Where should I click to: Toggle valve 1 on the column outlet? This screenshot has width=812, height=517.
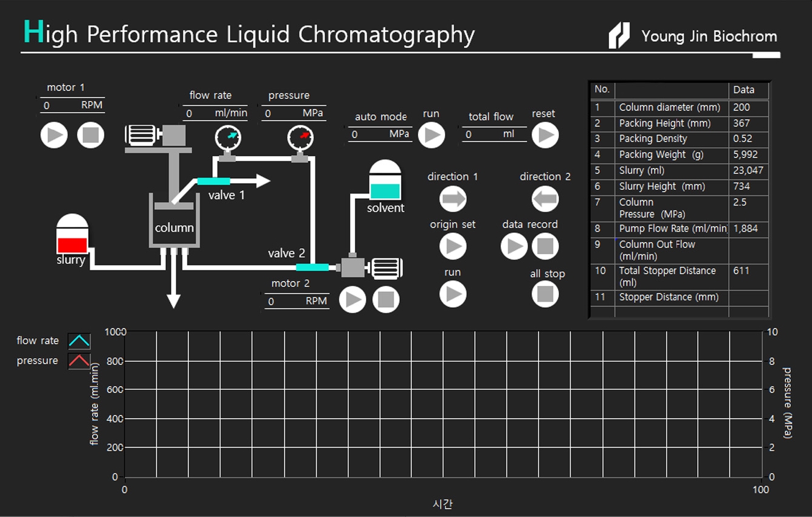(x=214, y=181)
